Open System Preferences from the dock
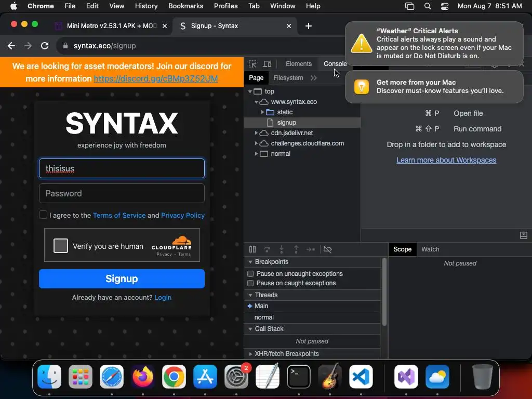 236,377
